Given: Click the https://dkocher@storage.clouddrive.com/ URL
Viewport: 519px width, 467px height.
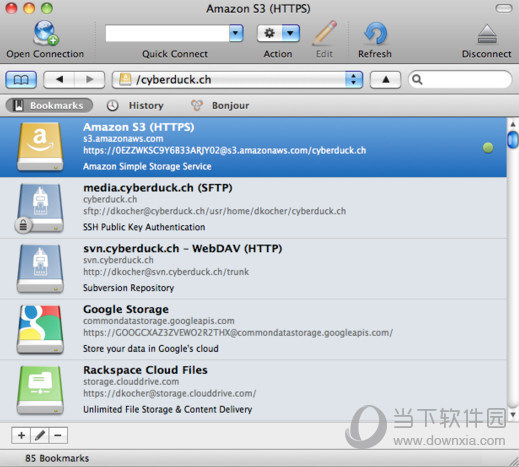Looking at the screenshot, I should 170,394.
